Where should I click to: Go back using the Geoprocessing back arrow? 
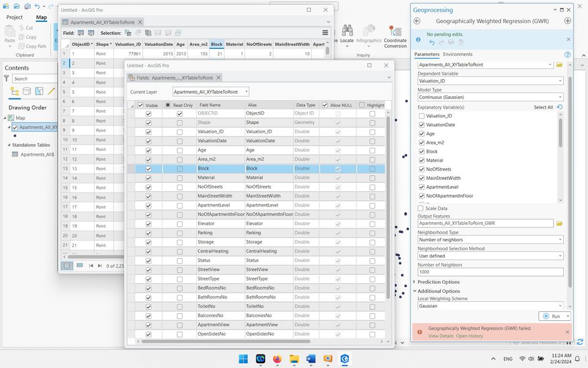(417, 21)
